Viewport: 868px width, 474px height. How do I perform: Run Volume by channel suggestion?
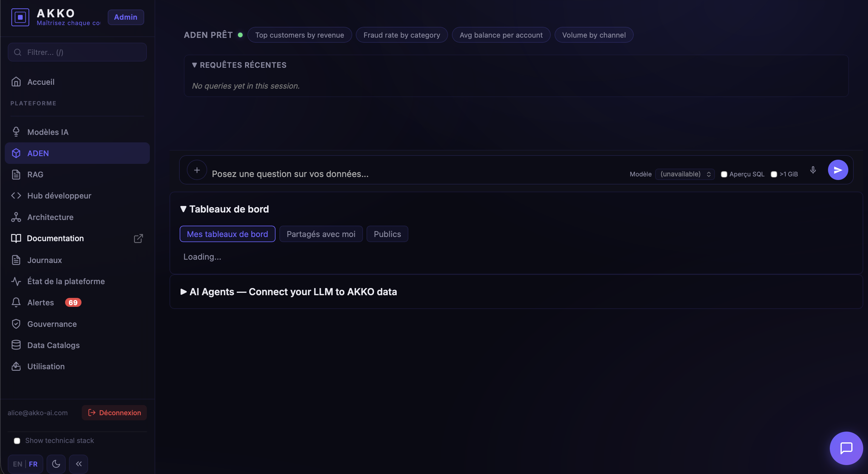pos(594,35)
